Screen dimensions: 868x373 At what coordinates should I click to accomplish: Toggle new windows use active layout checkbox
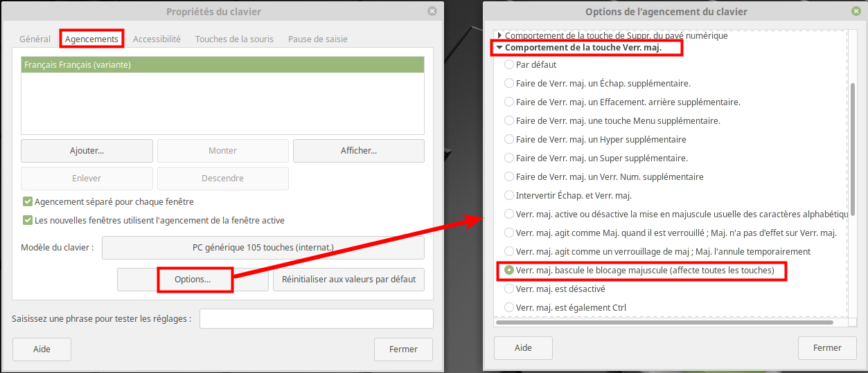28,221
